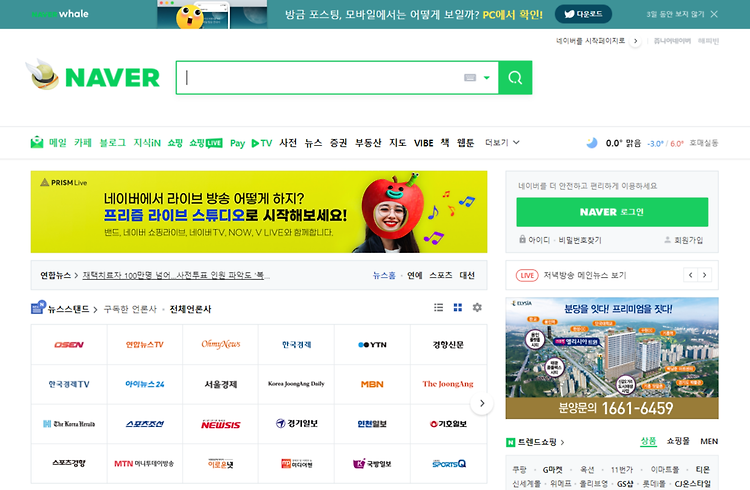Click 회원가입 sign-up link

(x=684, y=240)
